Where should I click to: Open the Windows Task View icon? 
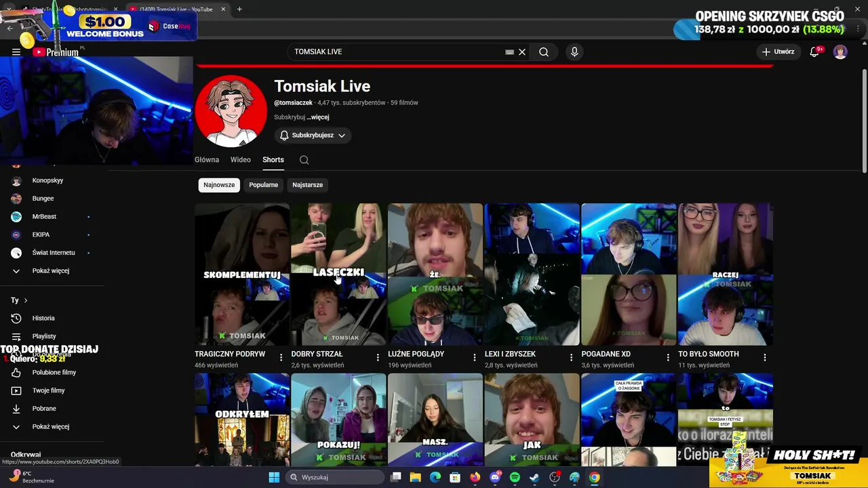(x=396, y=477)
